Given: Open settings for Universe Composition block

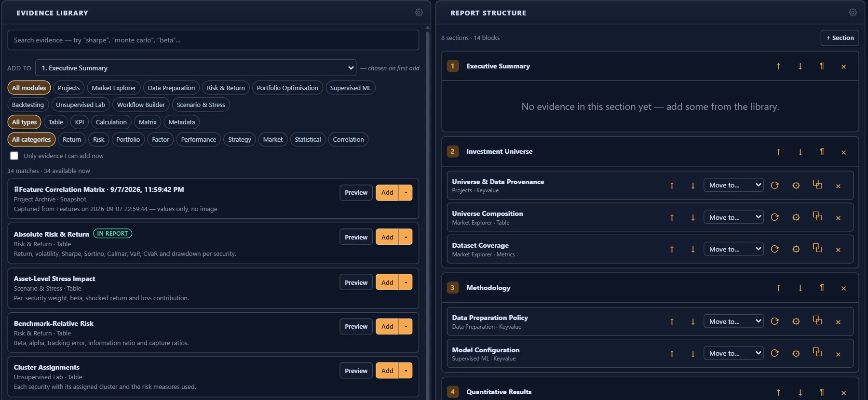Looking at the screenshot, I should pyautogui.click(x=796, y=217).
